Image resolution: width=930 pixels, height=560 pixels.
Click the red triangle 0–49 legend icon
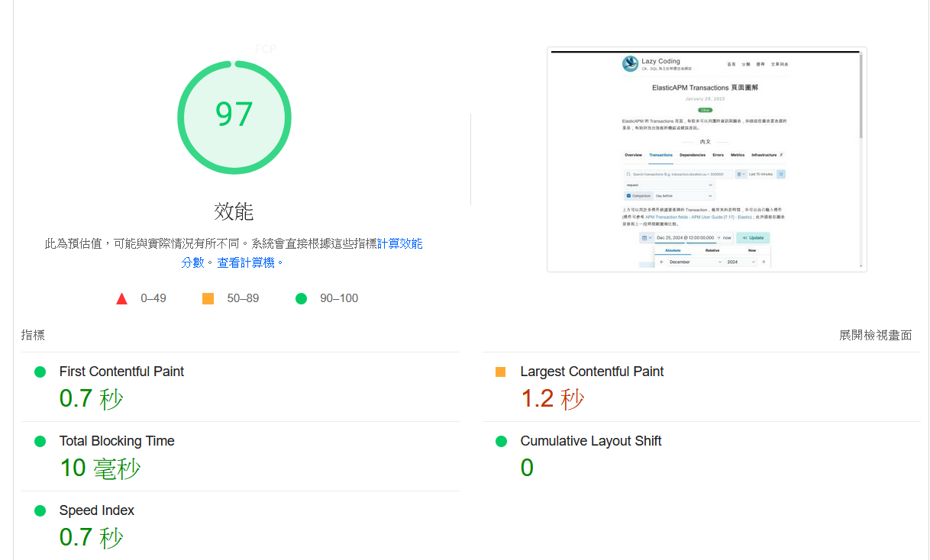pyautogui.click(x=122, y=298)
